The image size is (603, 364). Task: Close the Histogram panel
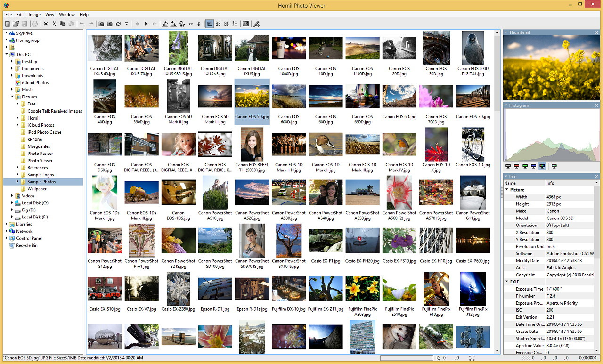[x=596, y=105]
